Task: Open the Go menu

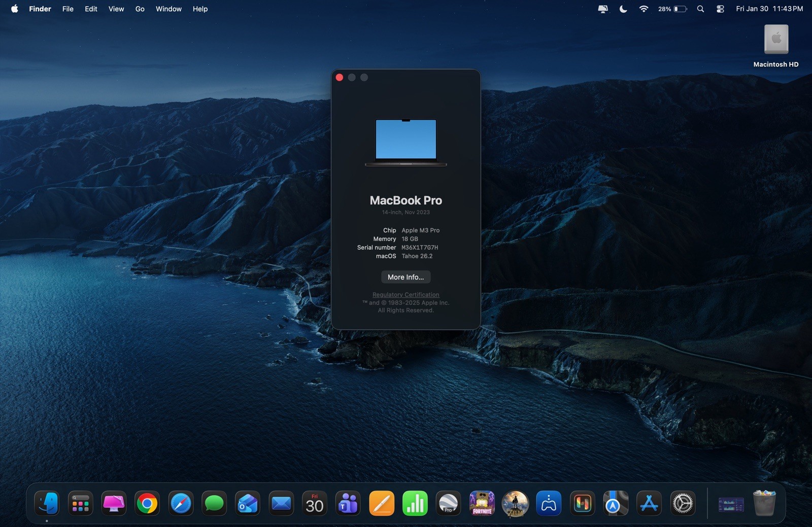Action: pyautogui.click(x=140, y=9)
